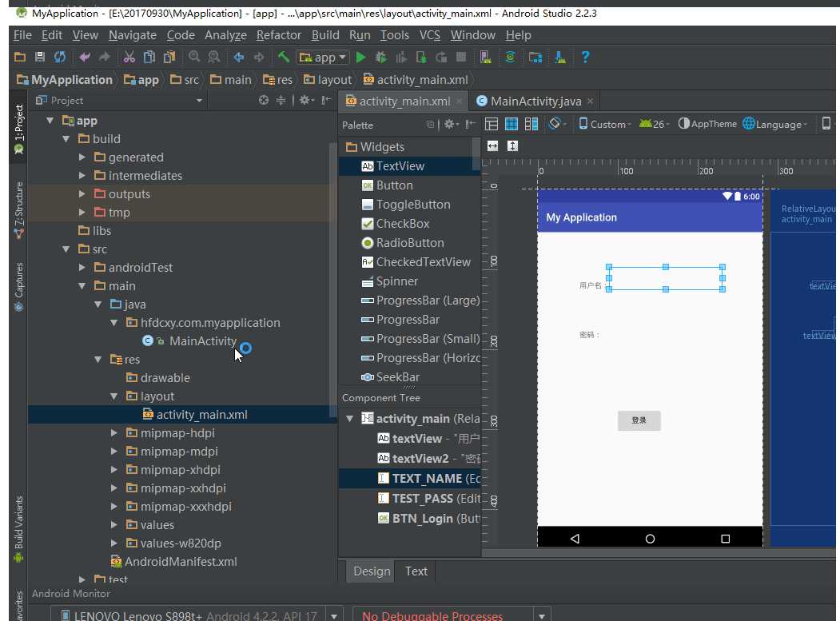Open the Captures side panel
This screenshot has height=621, width=840.
[18, 286]
